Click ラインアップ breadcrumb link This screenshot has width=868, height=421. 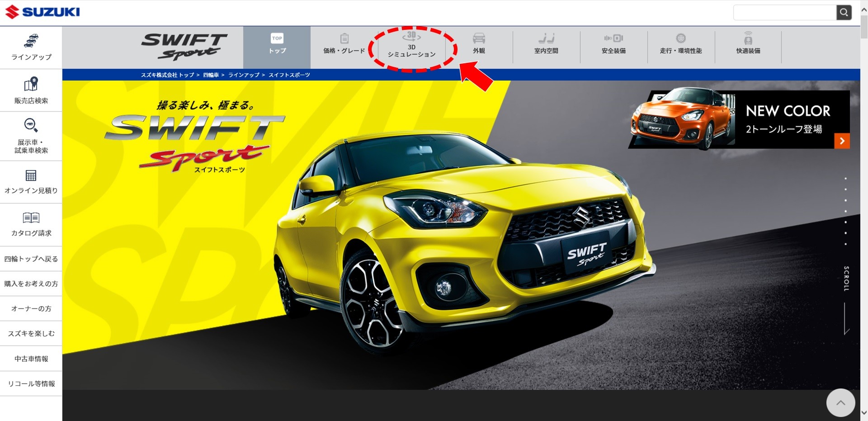[x=244, y=75]
